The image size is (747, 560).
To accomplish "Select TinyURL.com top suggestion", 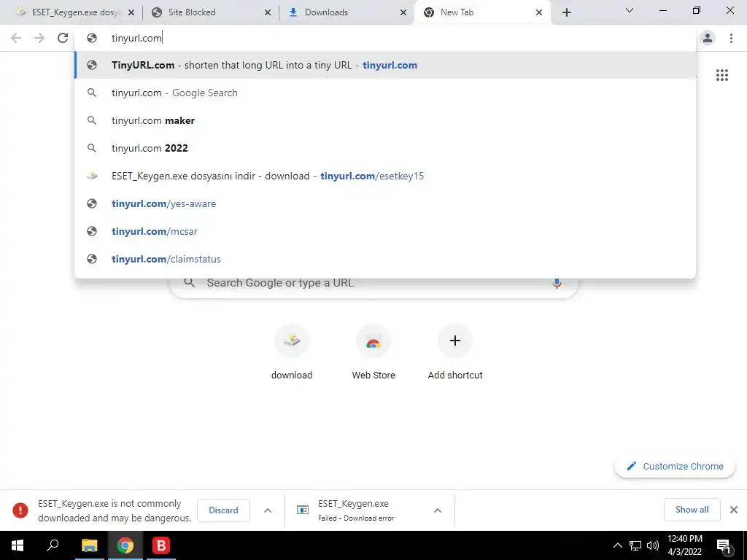I will pos(385,65).
